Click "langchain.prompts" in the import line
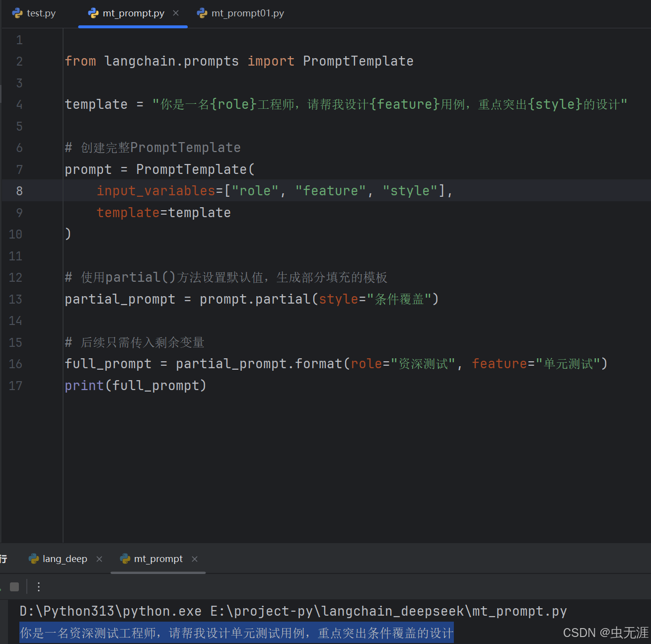Screen dimensions: 651x644 [x=172, y=61]
